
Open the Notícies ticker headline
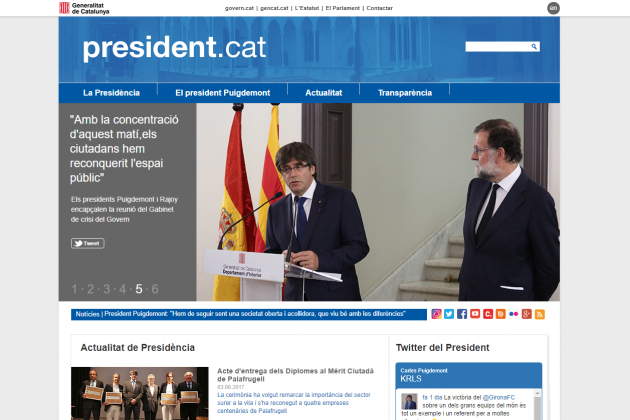pyautogui.click(x=255, y=314)
